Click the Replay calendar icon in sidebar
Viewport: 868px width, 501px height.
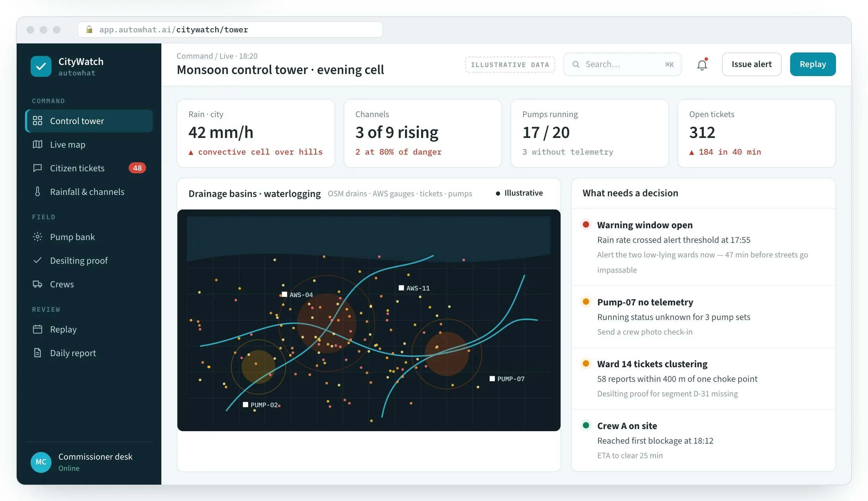pos(38,329)
